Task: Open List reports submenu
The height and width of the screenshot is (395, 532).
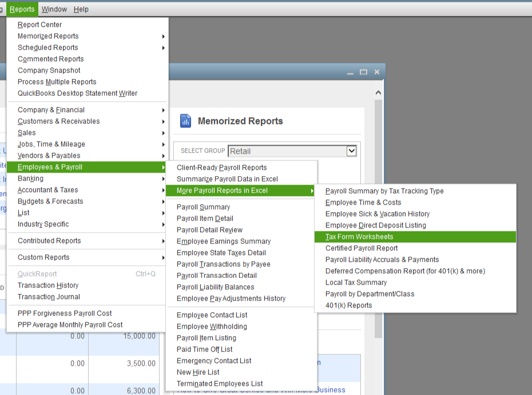Action: (87, 213)
